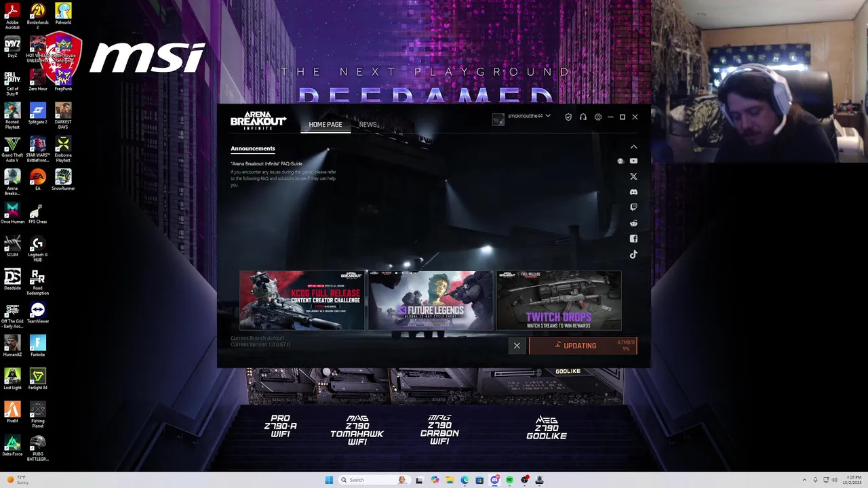868x488 pixels.
Task: Click the Arena Breakout Infinite logo
Action: coord(258,120)
